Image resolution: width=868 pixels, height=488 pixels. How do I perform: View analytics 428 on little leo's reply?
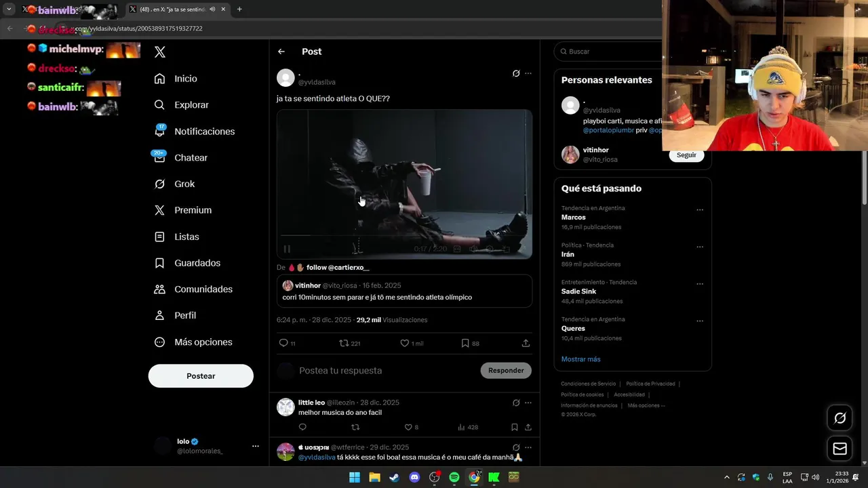click(468, 427)
